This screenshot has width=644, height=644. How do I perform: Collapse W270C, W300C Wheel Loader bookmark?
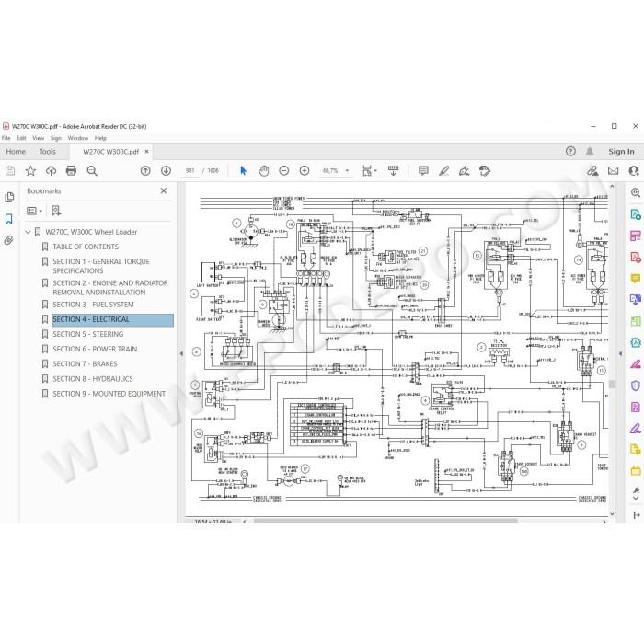pyautogui.click(x=28, y=232)
